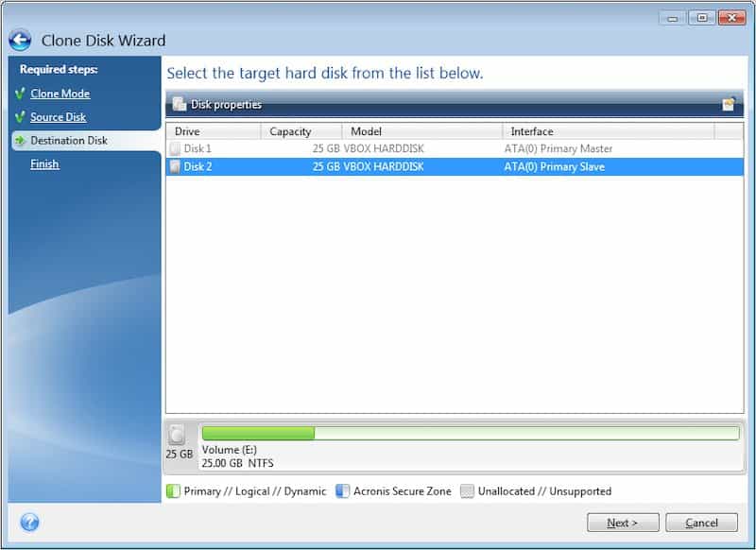
Task: Click ATA(0) Primary Master interface cell
Action: [558, 148]
